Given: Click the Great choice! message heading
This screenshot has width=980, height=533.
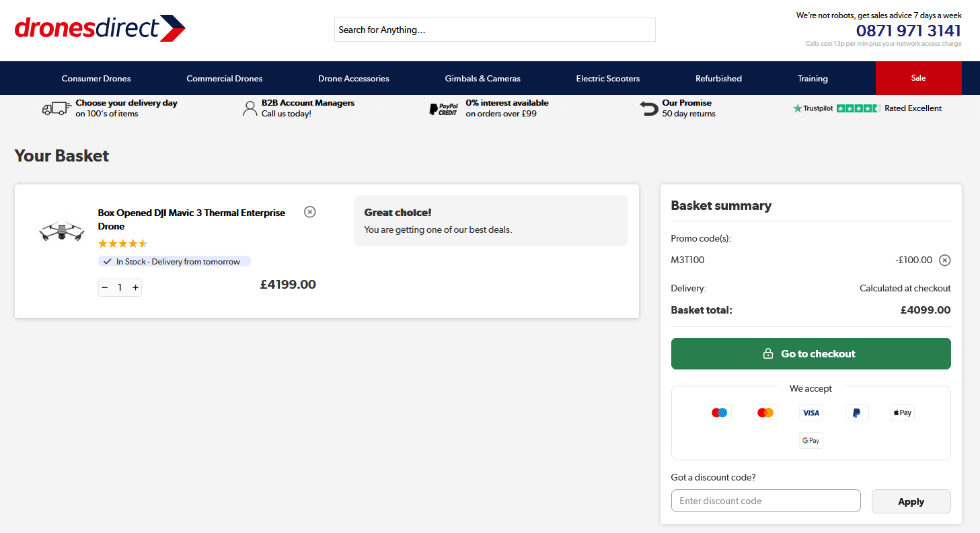Looking at the screenshot, I should point(398,213).
